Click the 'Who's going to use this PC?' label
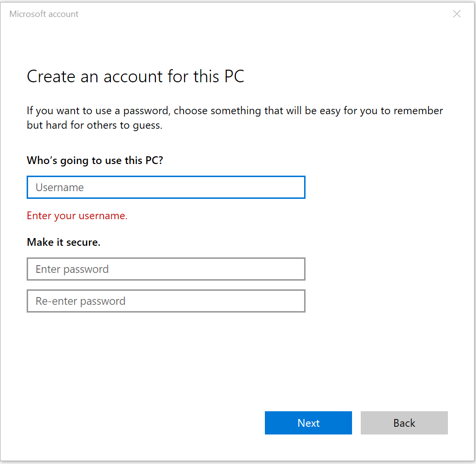This screenshot has width=476, height=464. tap(95, 160)
